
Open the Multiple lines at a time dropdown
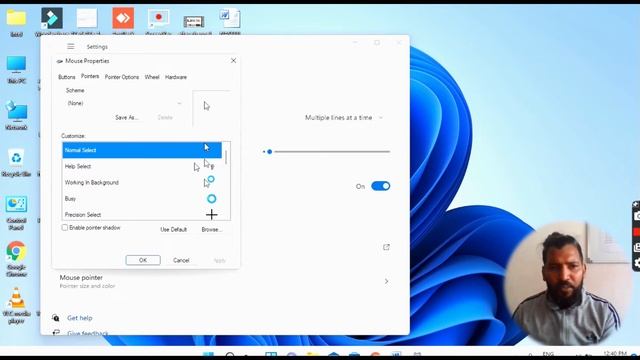[x=344, y=118]
